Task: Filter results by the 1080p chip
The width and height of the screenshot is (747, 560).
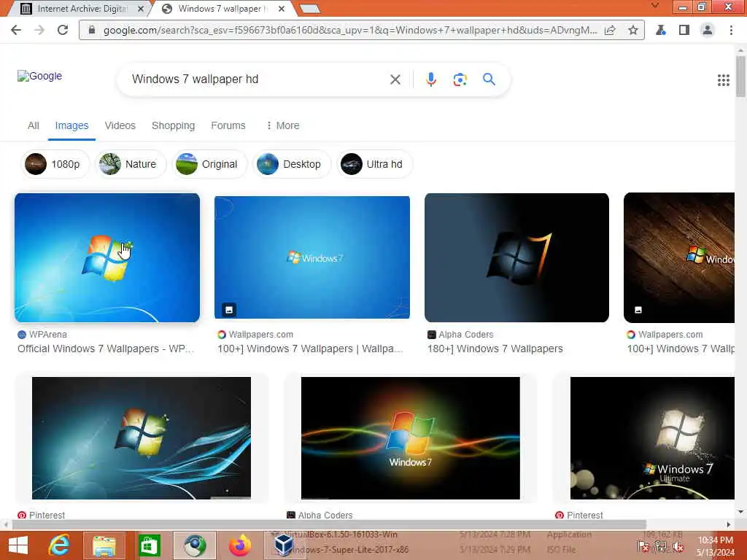Action: [55, 164]
